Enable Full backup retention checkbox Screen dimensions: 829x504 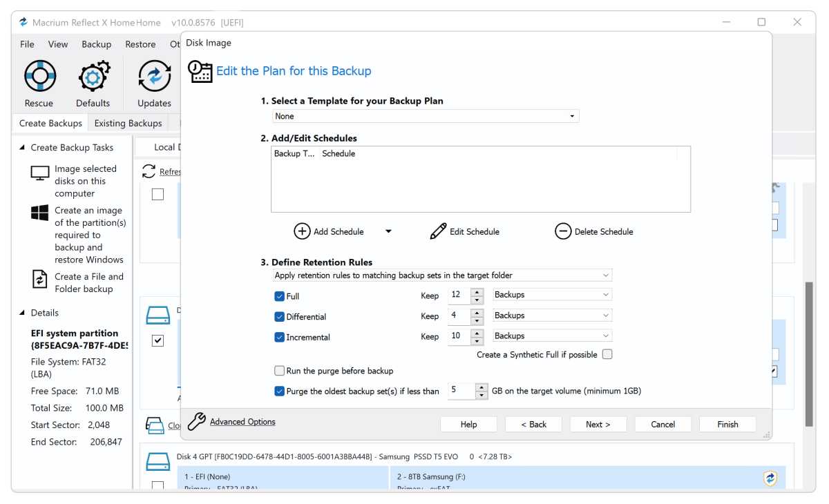(280, 296)
